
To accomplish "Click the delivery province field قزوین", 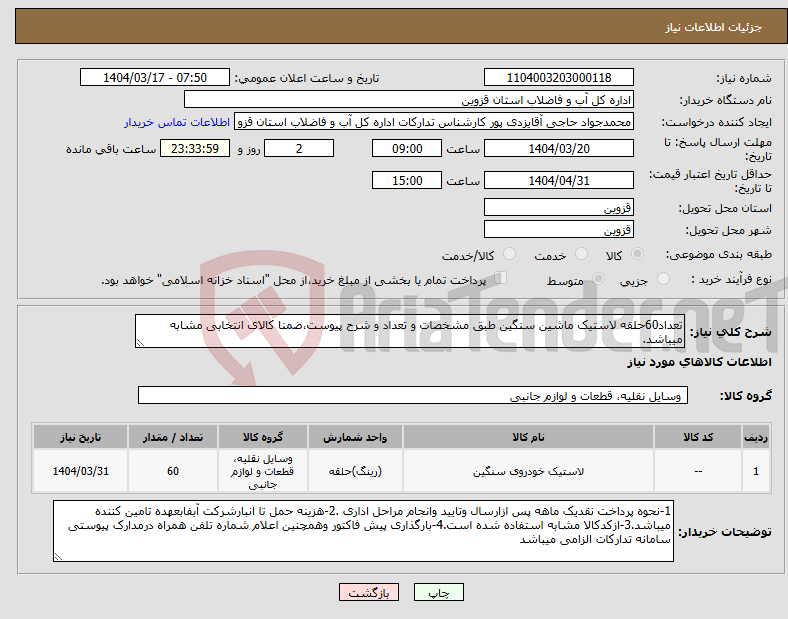I will 558,208.
